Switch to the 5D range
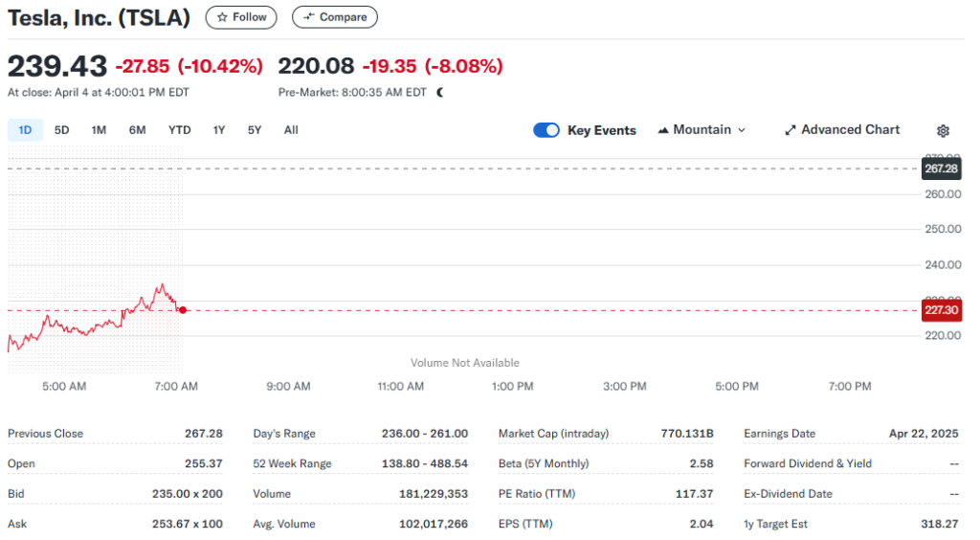 [61, 130]
